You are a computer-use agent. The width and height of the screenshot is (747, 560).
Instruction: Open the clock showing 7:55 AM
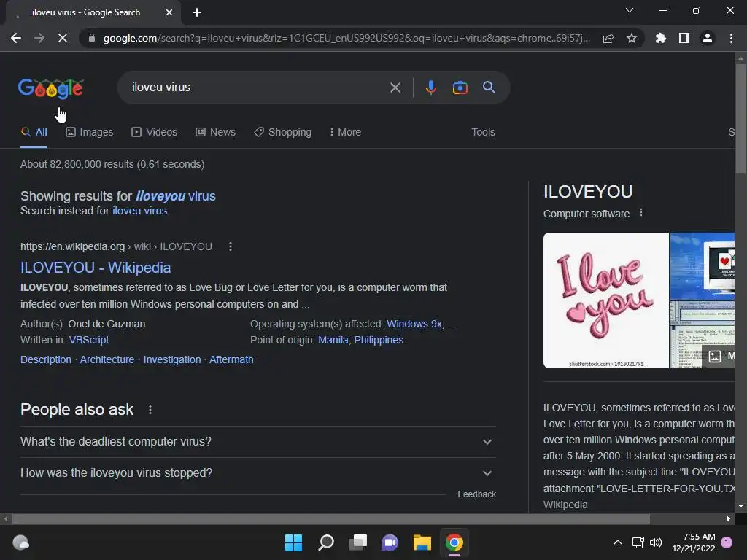[x=694, y=542]
